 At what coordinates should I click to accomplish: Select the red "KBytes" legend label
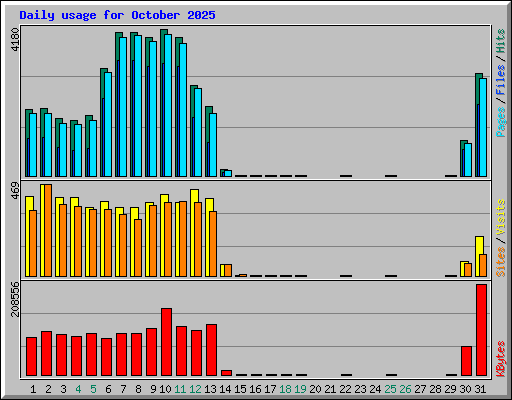click(501, 359)
